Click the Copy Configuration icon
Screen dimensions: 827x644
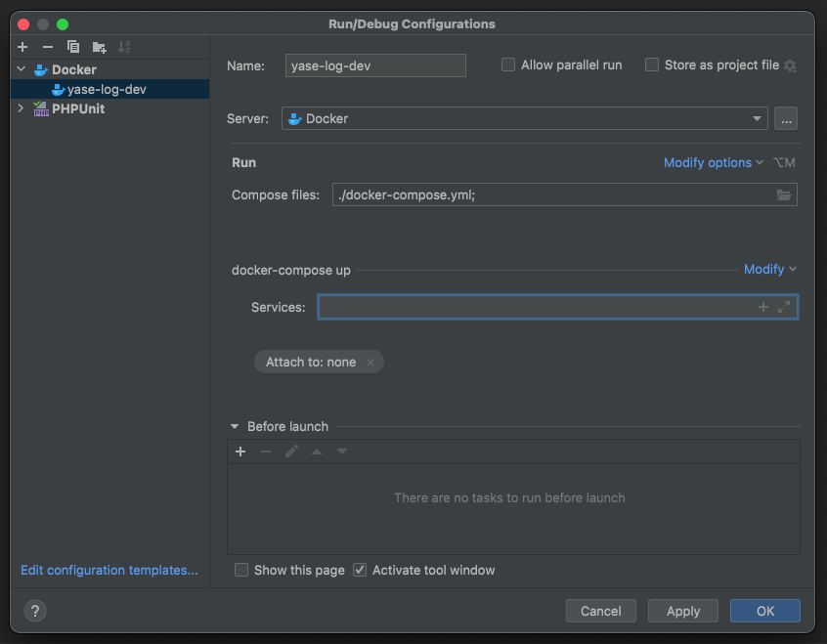[73, 47]
